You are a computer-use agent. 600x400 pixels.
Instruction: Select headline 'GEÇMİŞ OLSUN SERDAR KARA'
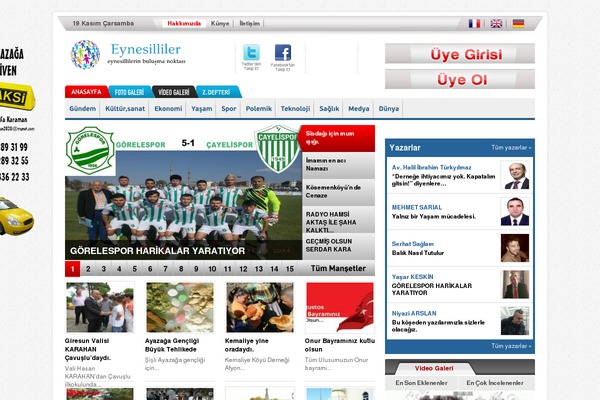click(338, 246)
